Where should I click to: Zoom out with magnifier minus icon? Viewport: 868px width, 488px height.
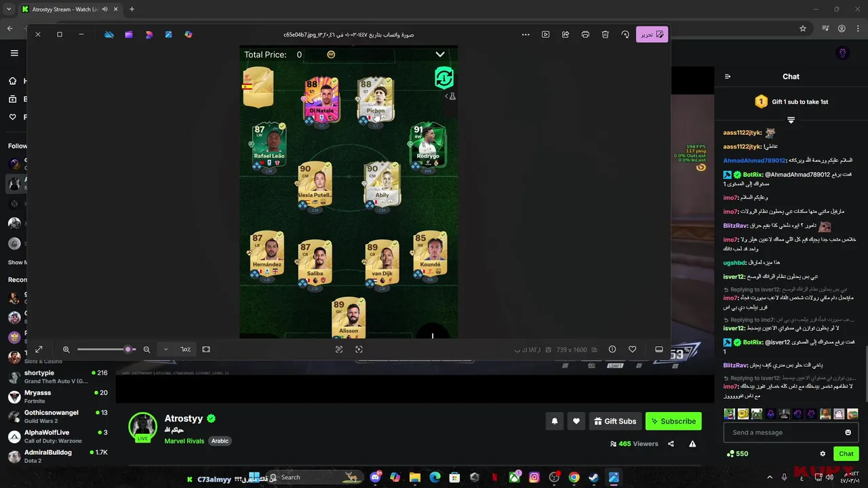coord(146,349)
